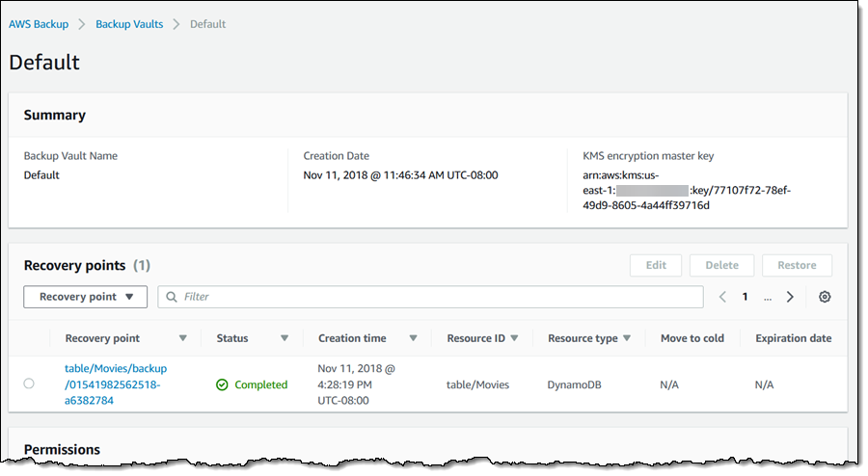Click the Edit button

[656, 265]
